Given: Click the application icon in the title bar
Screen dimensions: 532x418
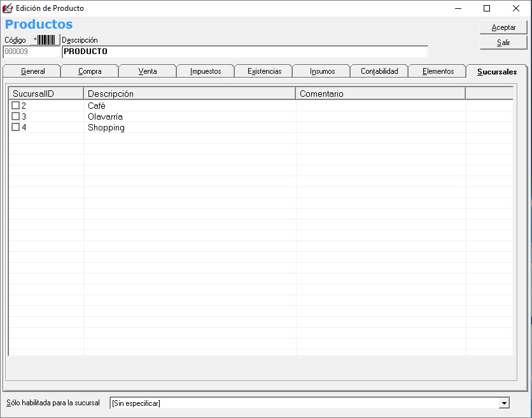Looking at the screenshot, I should (x=8, y=8).
